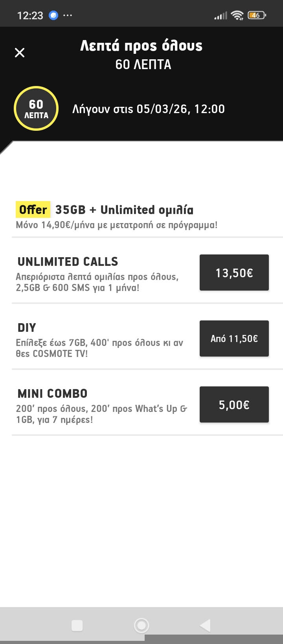Tap the Wi-Fi status bar icon
283x644 pixels.
[237, 15]
